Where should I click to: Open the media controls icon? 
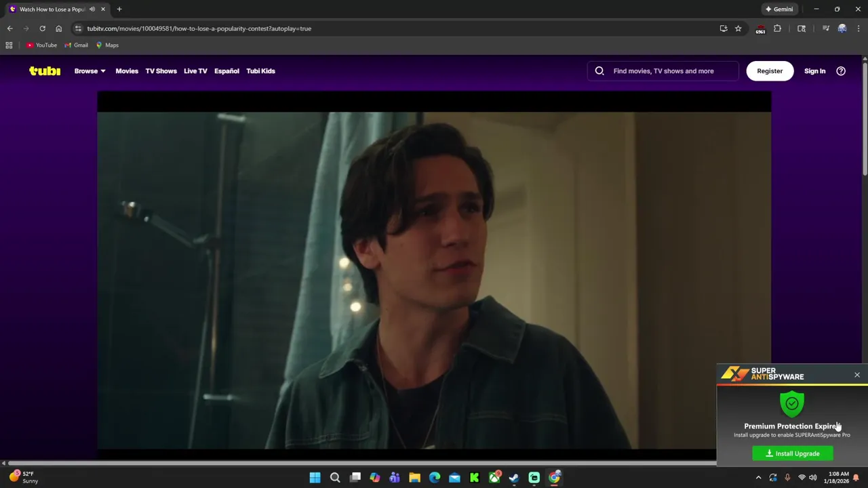(826, 28)
